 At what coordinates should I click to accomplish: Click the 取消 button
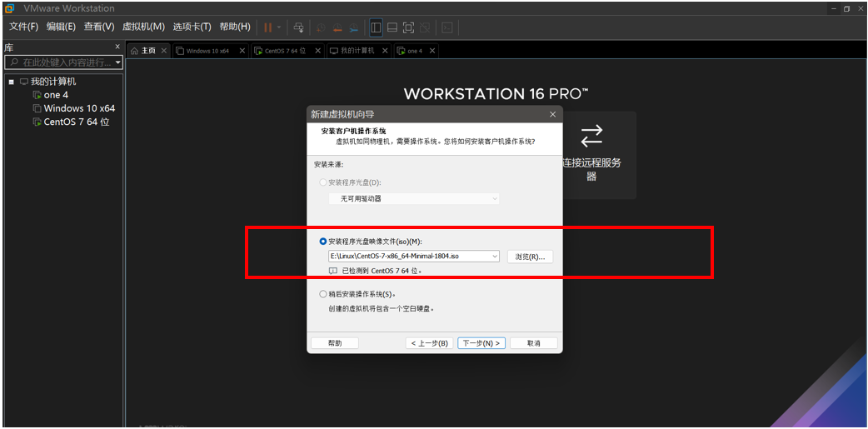534,343
